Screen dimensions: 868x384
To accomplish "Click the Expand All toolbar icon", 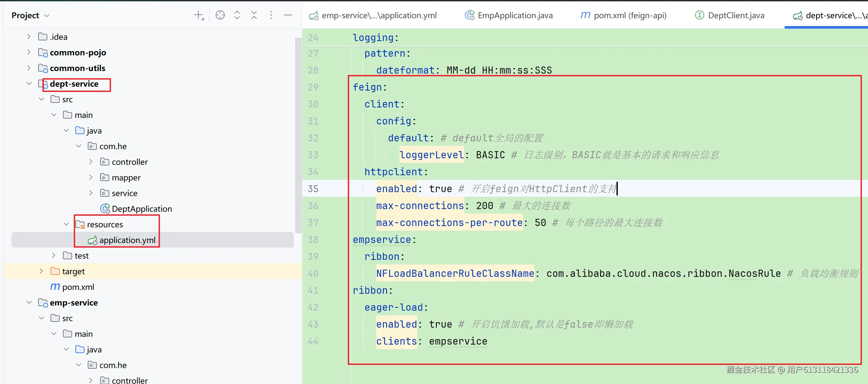I will click(x=237, y=15).
